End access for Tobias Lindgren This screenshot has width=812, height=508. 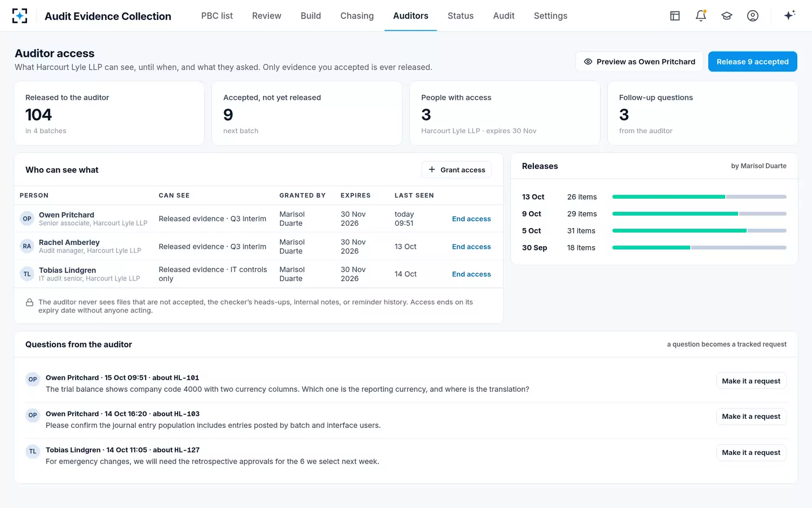(x=471, y=274)
